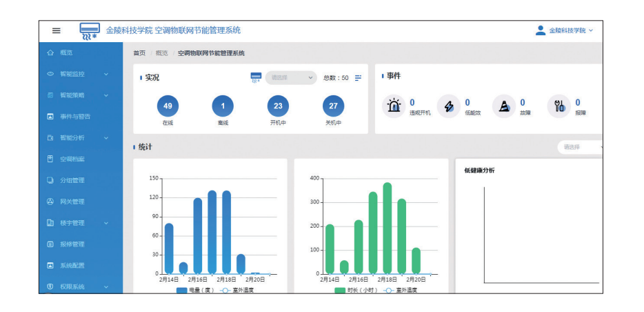Click the 违规开机 alarm light icon
This screenshot has width=644, height=312.
(x=394, y=106)
